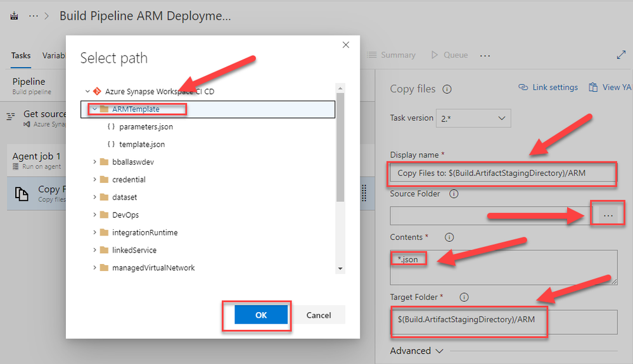Confirm path selection with OK
This screenshot has height=364, width=633.
tap(261, 315)
